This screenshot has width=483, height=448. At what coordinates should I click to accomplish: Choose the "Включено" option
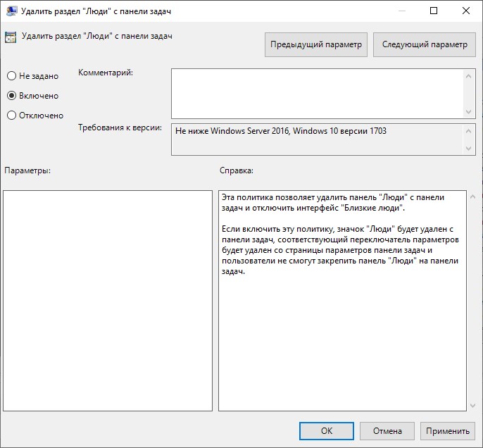tap(11, 96)
